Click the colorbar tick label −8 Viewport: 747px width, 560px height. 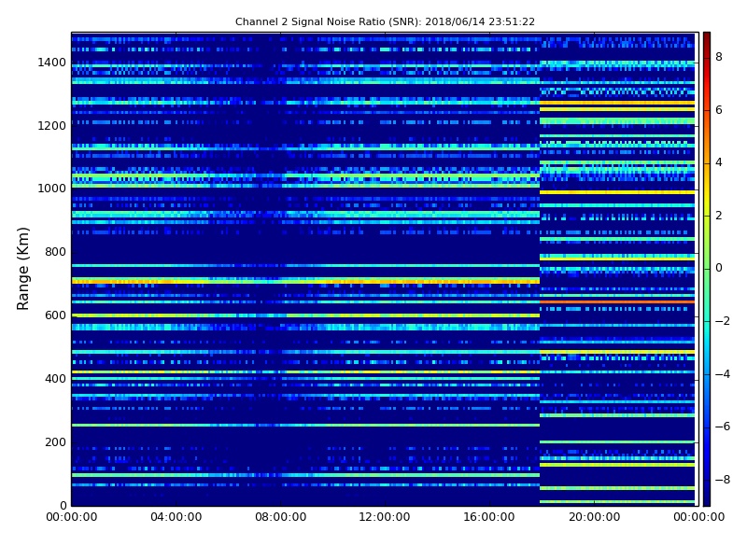(x=723, y=480)
